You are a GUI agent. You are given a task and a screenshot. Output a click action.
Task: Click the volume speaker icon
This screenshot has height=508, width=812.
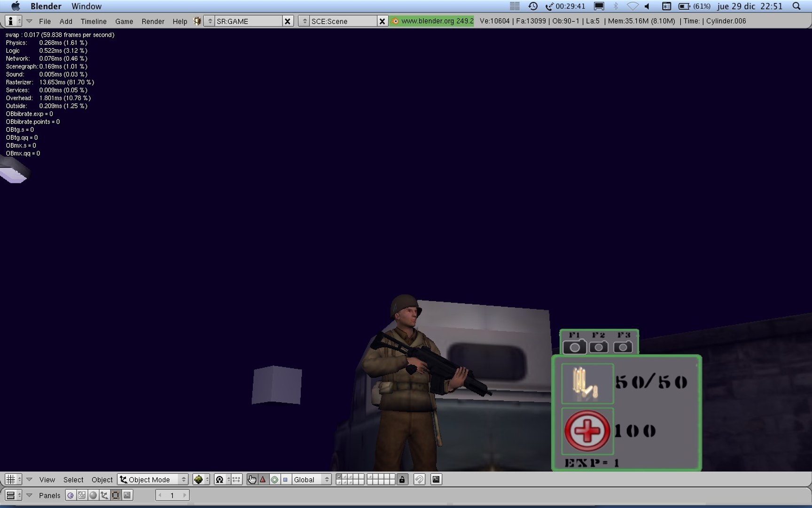(648, 6)
